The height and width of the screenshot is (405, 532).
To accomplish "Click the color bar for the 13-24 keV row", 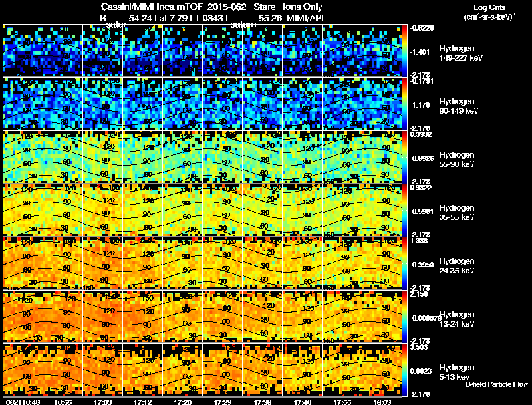I will (x=404, y=317).
